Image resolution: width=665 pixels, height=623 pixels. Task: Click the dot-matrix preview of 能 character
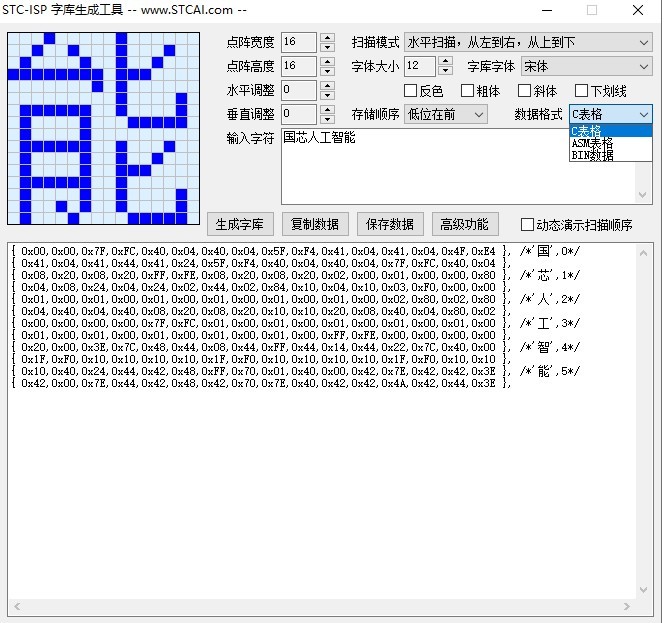point(103,129)
